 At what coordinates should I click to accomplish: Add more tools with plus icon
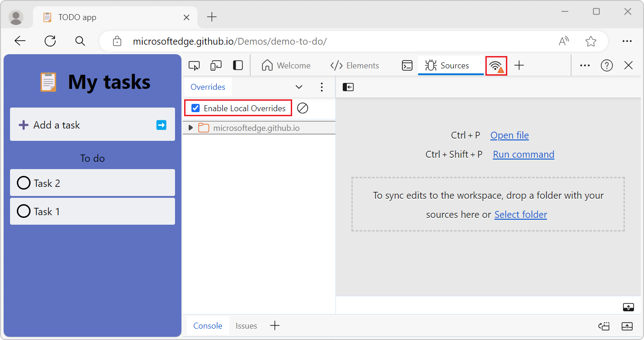tap(519, 66)
